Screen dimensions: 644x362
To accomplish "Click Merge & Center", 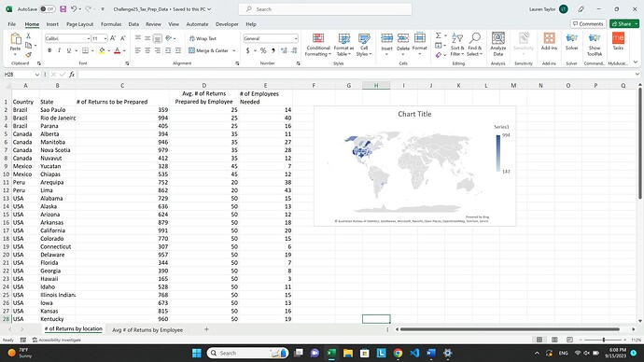I will point(209,50).
